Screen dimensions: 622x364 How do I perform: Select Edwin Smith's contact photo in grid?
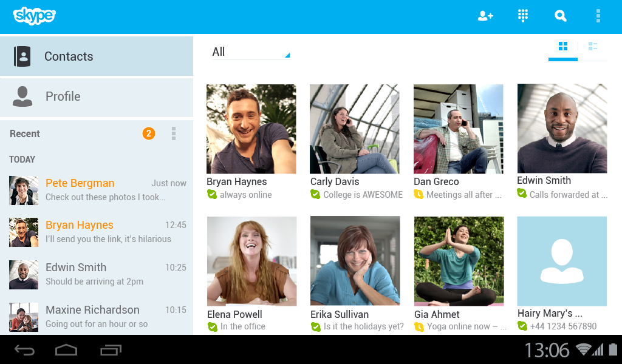click(562, 129)
